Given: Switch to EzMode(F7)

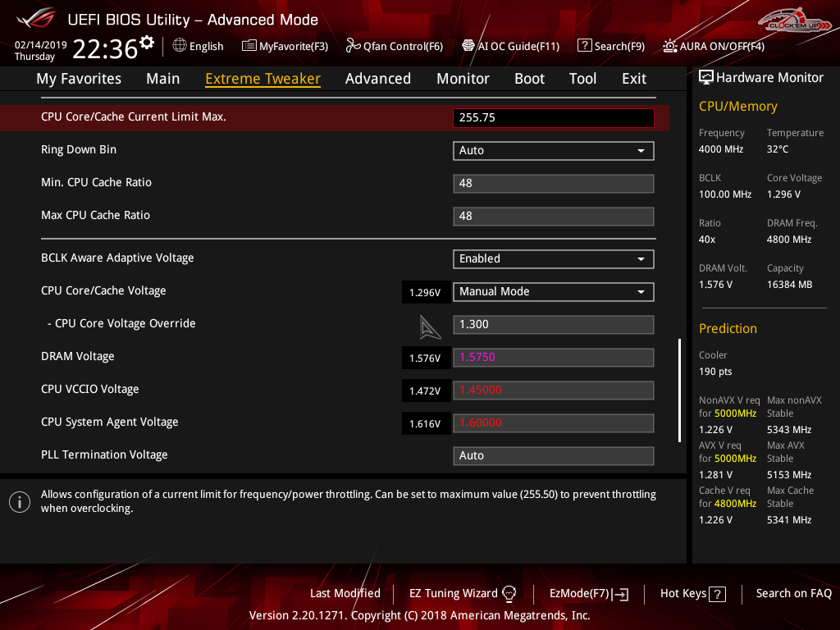Looking at the screenshot, I should pyautogui.click(x=588, y=593).
